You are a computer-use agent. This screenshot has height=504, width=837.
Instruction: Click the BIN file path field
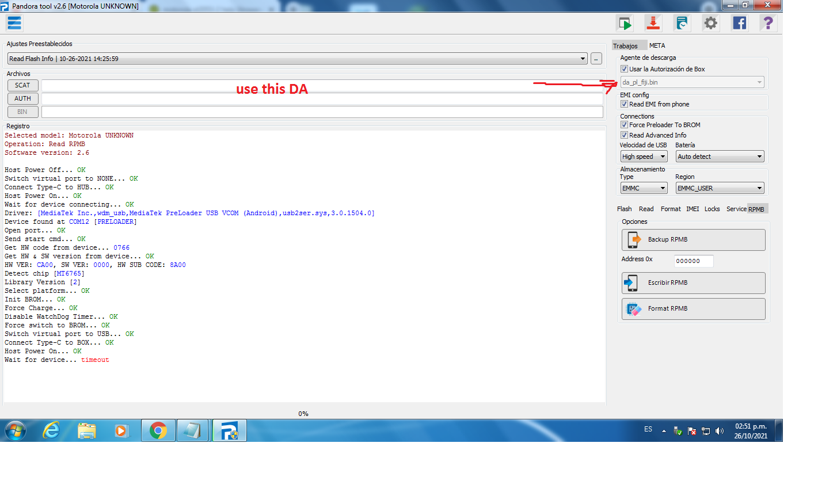(322, 112)
